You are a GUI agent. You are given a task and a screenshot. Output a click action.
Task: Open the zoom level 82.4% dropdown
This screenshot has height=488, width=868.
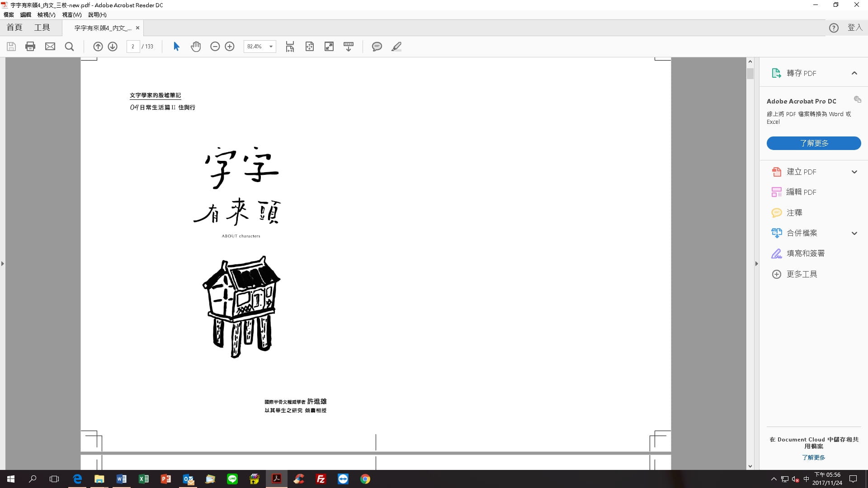(271, 47)
